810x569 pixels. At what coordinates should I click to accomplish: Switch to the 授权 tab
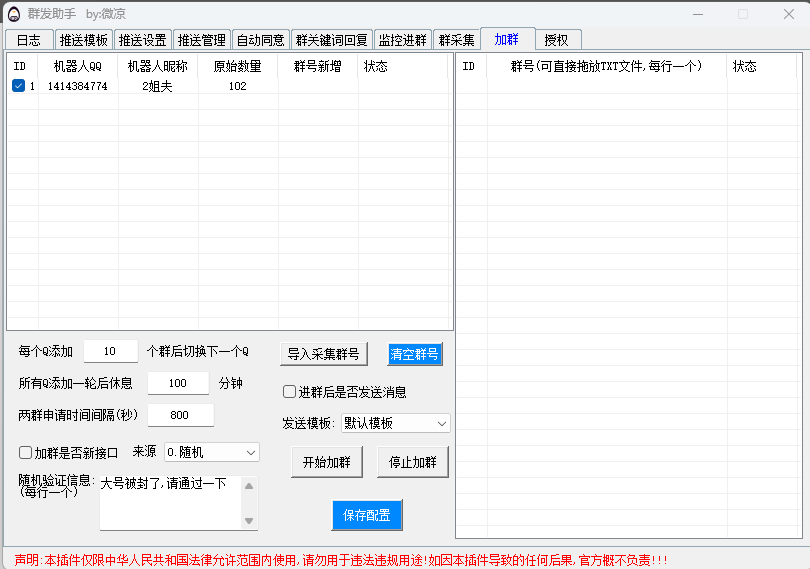point(556,40)
